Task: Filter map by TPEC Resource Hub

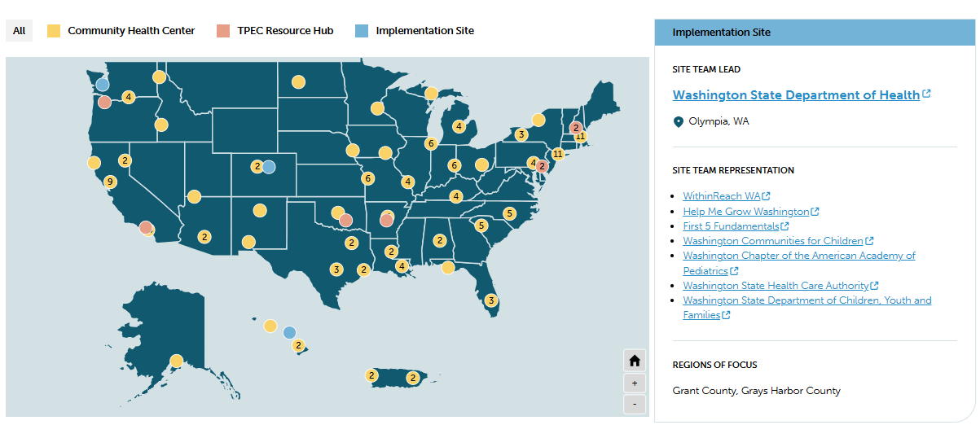Action: (275, 31)
